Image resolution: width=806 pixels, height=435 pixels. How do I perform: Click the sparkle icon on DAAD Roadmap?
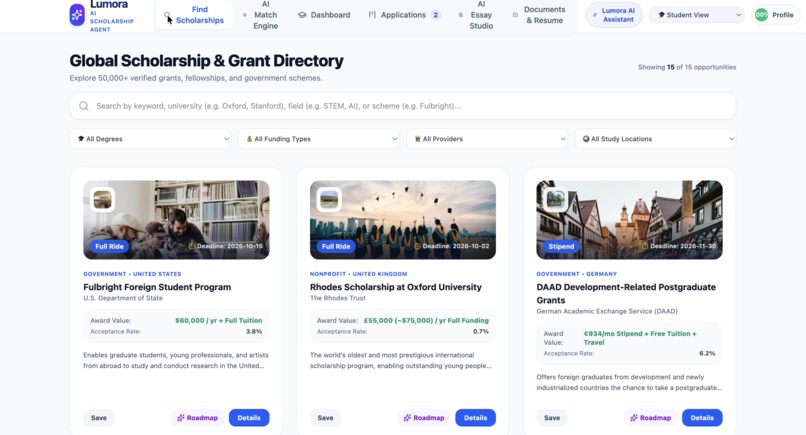(x=634, y=418)
